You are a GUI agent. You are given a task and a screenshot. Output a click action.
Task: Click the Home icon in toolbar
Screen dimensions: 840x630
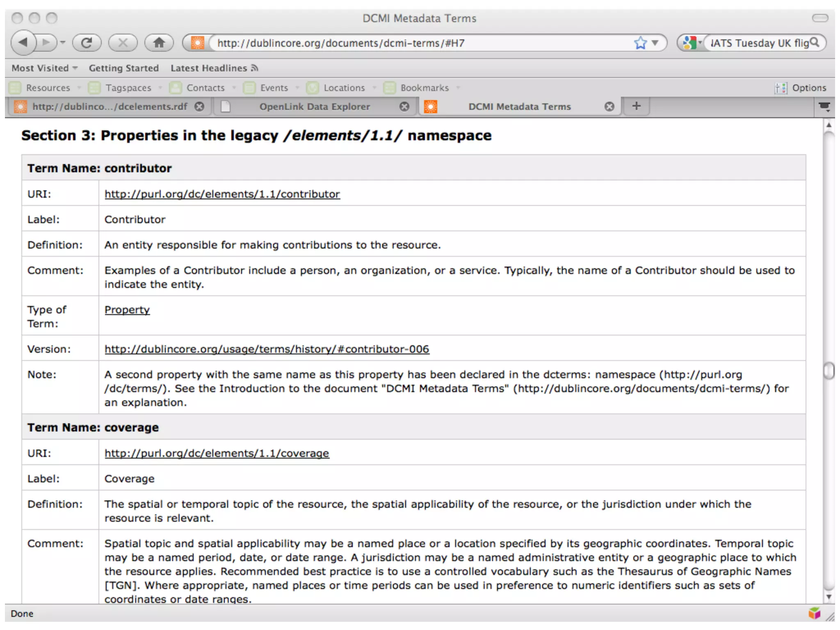[159, 43]
